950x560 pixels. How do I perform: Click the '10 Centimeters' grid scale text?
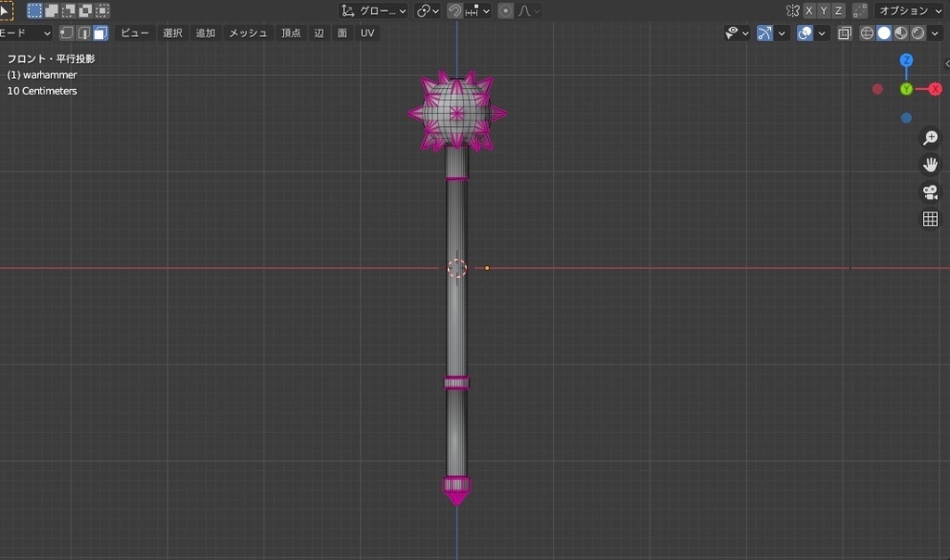[42, 91]
